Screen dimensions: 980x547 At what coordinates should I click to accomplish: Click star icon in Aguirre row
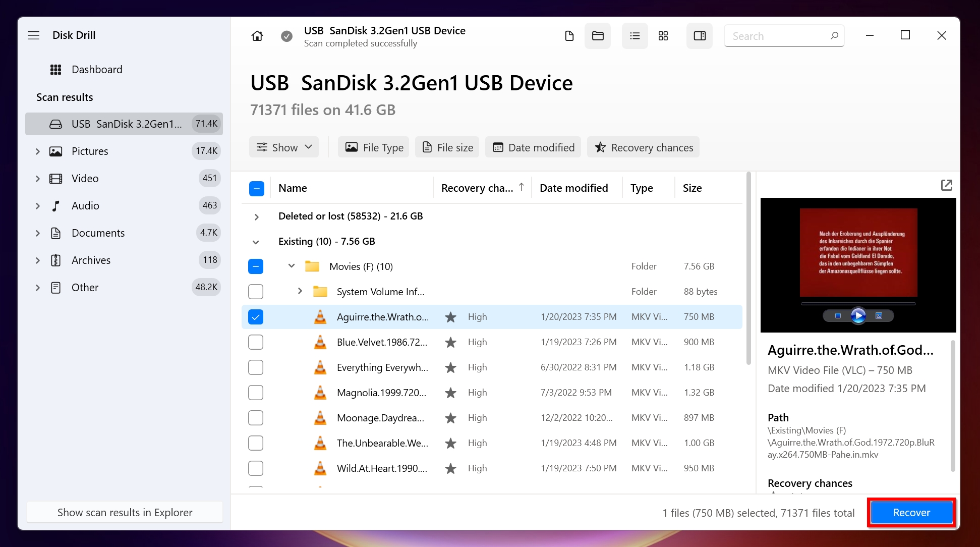click(x=451, y=317)
